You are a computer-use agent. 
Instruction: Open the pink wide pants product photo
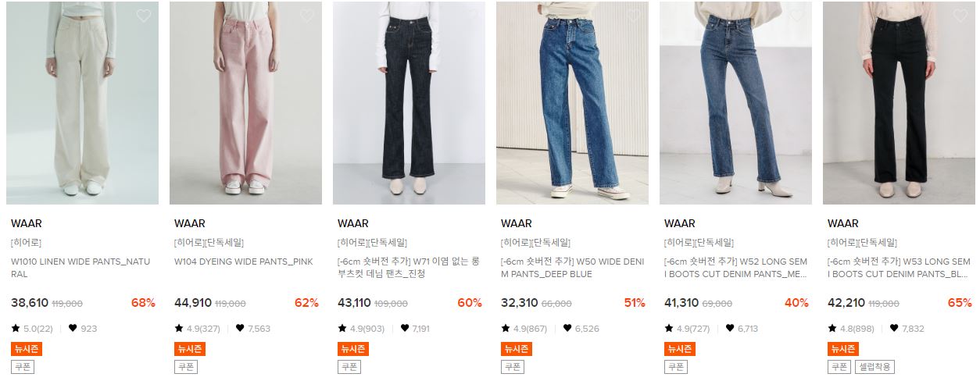[245, 103]
